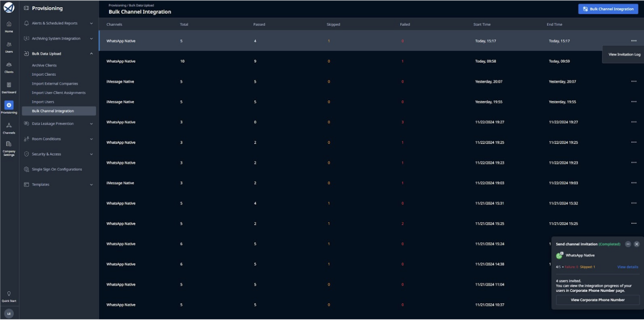The width and height of the screenshot is (644, 322).
Task: Open more options for Yesterday 20:07 row
Action: pyautogui.click(x=634, y=82)
